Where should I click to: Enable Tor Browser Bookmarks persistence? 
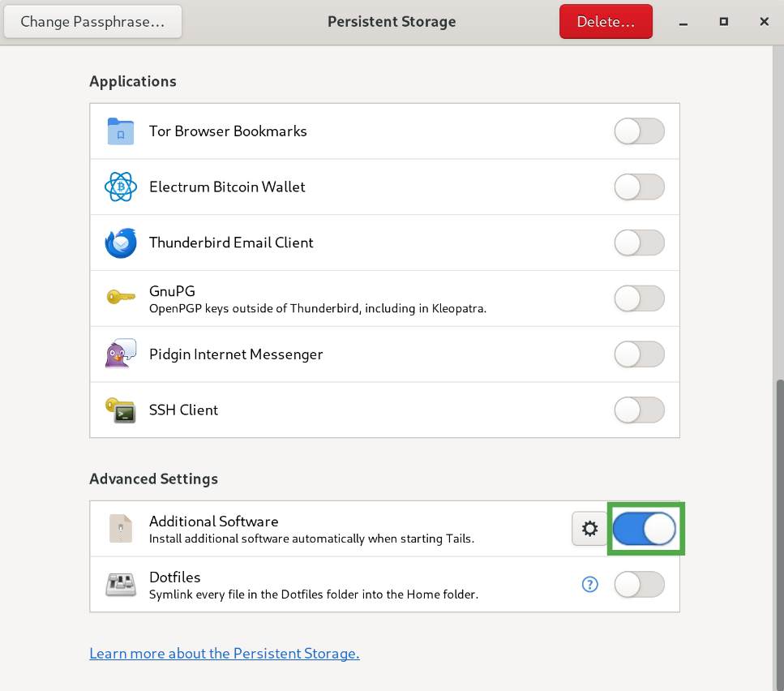click(x=640, y=131)
